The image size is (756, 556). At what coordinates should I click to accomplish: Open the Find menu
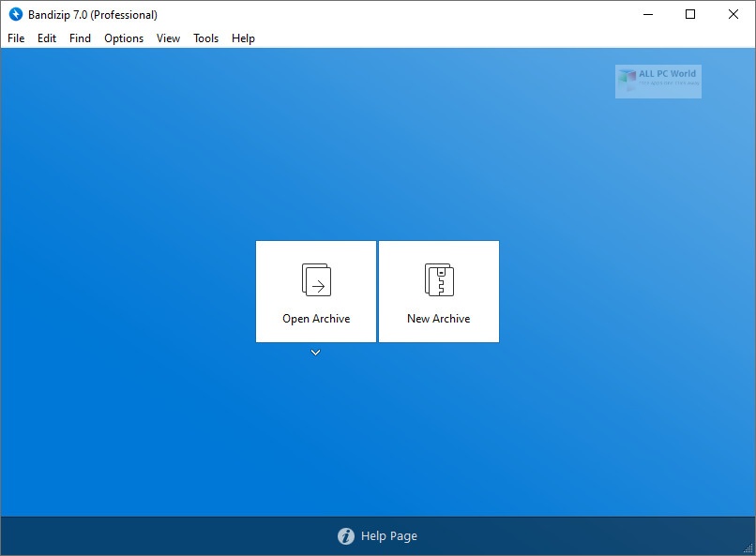point(80,38)
